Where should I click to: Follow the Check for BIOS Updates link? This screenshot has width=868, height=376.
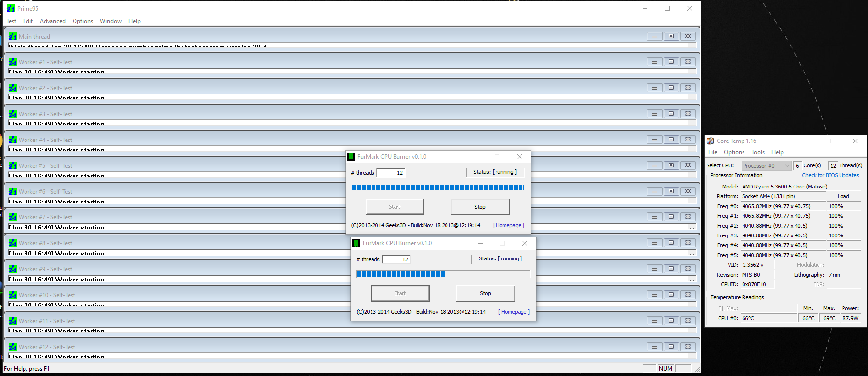[x=830, y=175]
